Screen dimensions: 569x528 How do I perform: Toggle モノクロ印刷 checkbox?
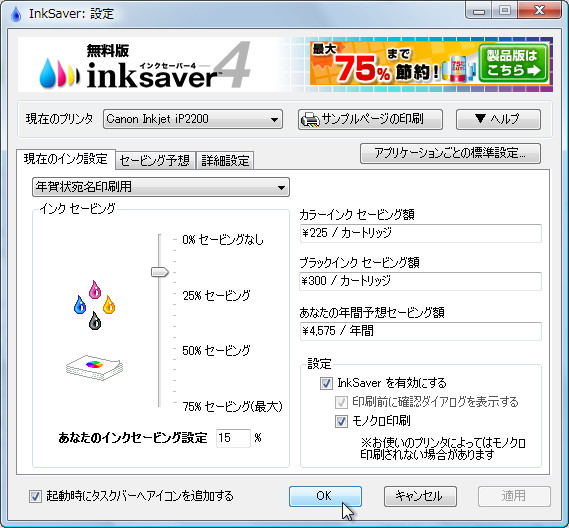(341, 421)
